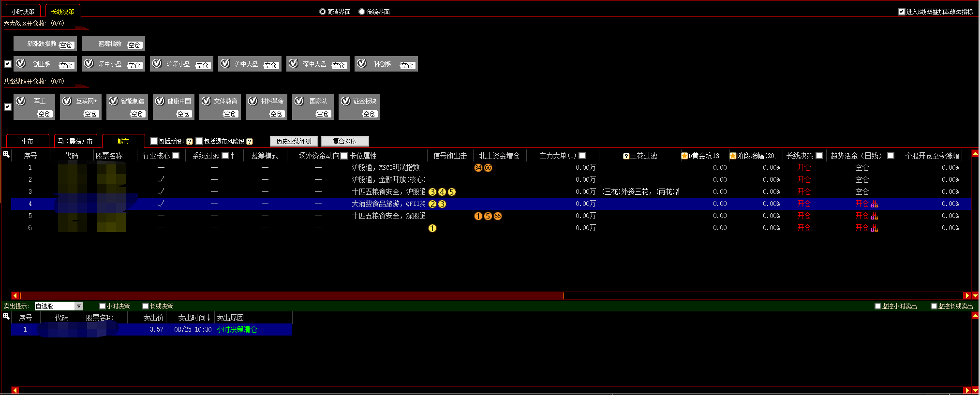
Task: Click the red horizontal scrollbar under the stock table
Action: point(290,295)
